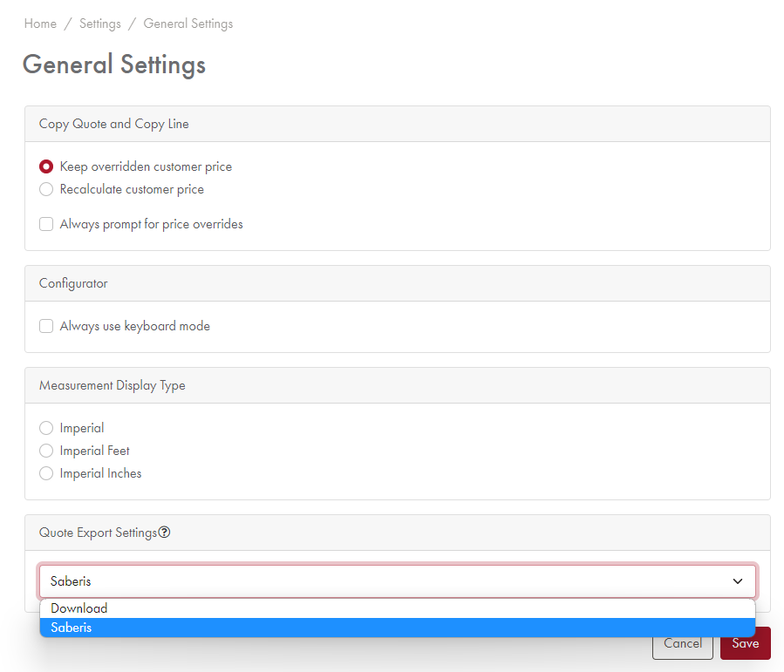Click the Quote Export Settings help icon

coord(165,533)
